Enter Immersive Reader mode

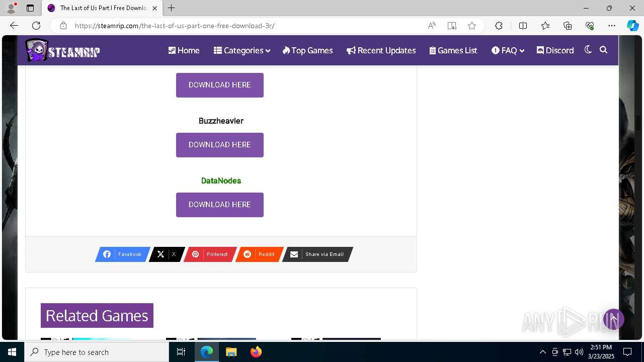click(452, 26)
